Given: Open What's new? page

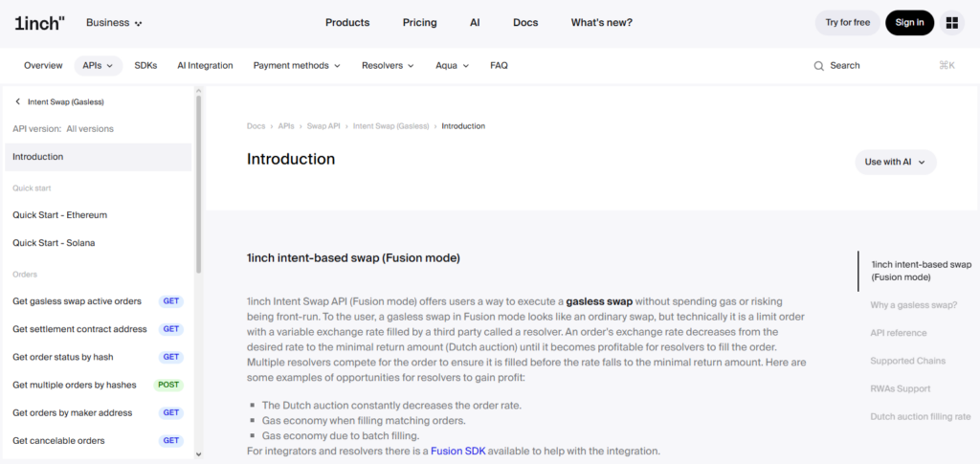Looking at the screenshot, I should 601,22.
